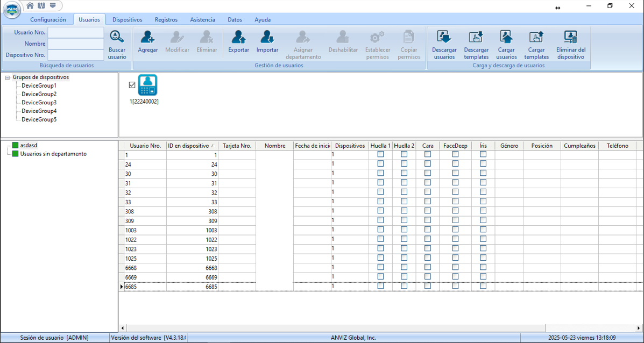Click the Tarjeta Nro. column header

click(x=237, y=146)
